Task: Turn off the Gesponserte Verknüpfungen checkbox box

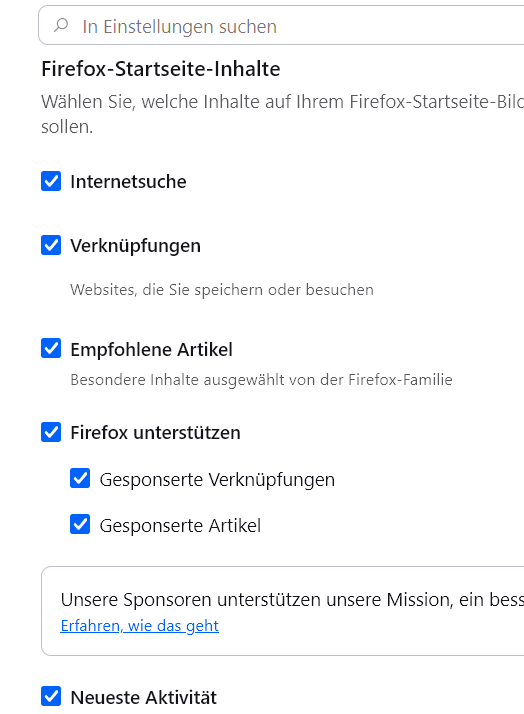Action: (x=80, y=479)
